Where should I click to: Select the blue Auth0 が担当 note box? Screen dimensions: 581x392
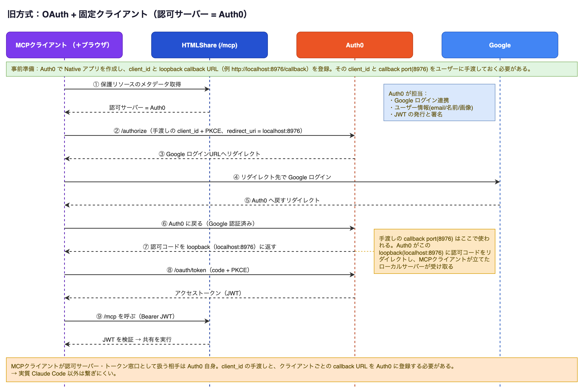439,103
